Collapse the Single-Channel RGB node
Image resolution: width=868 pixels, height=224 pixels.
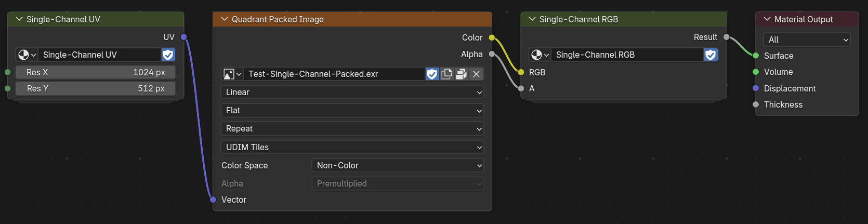point(532,19)
